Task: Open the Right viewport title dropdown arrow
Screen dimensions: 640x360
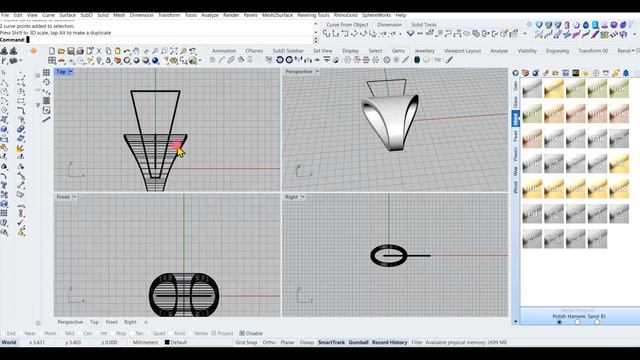Action: [x=302, y=197]
